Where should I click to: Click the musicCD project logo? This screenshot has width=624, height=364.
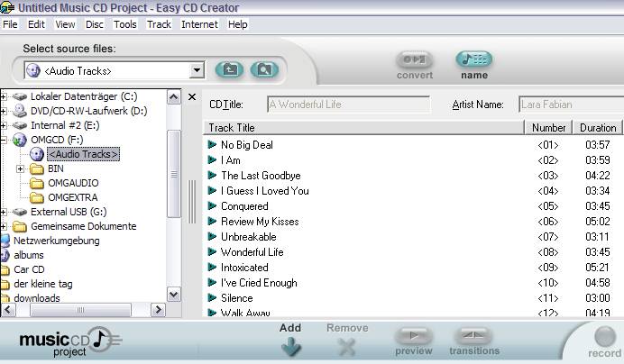click(x=70, y=342)
